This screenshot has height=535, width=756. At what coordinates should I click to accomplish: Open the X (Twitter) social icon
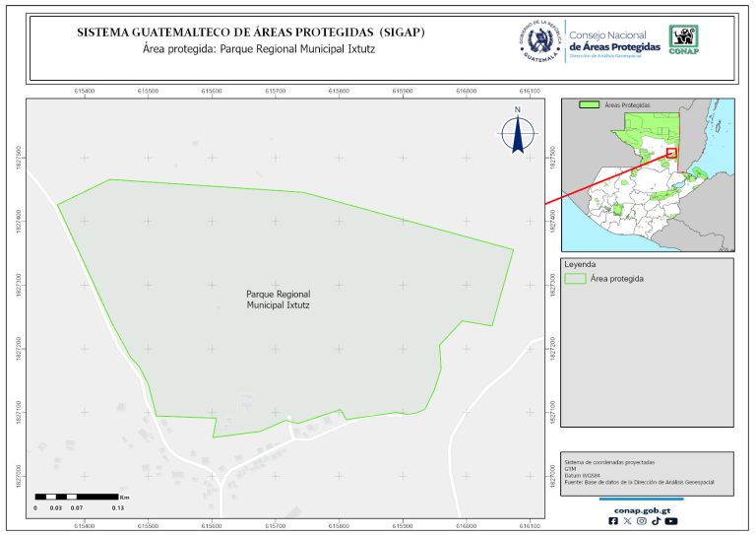click(x=628, y=521)
